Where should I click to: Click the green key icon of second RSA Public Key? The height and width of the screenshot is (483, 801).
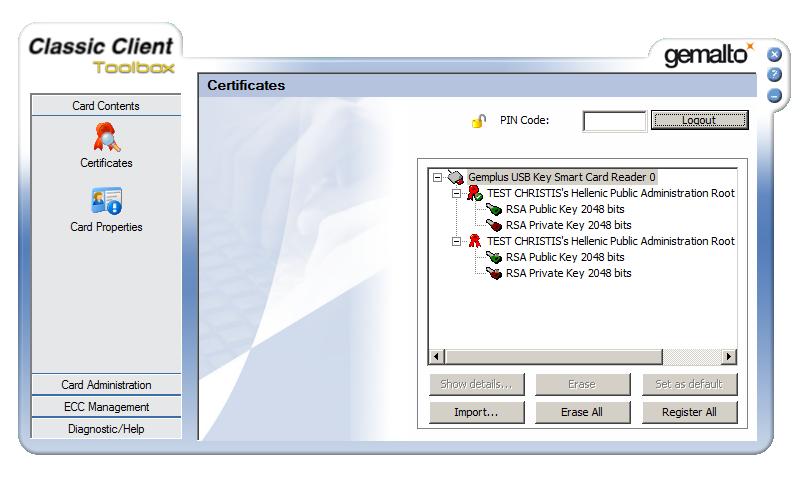(x=493, y=257)
